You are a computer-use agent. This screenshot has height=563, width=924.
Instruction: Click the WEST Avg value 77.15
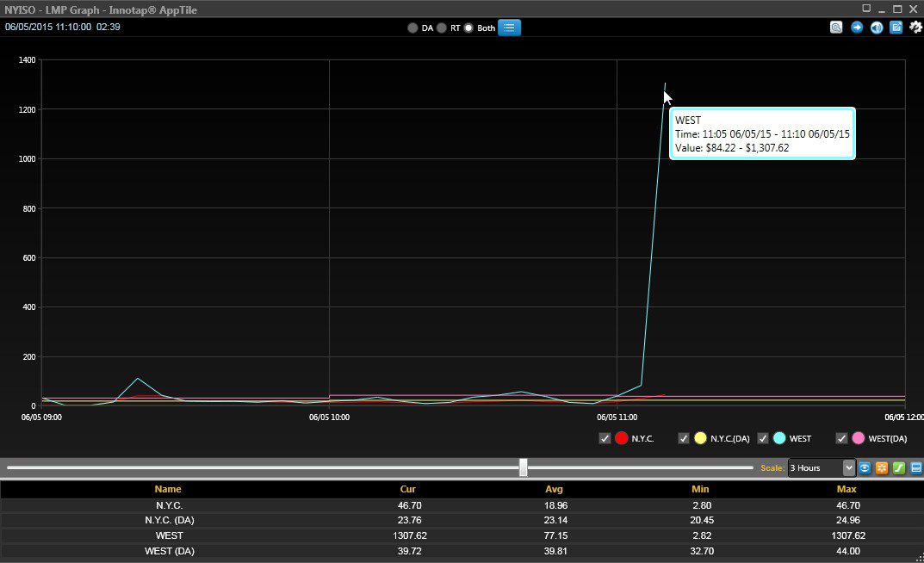(x=555, y=535)
